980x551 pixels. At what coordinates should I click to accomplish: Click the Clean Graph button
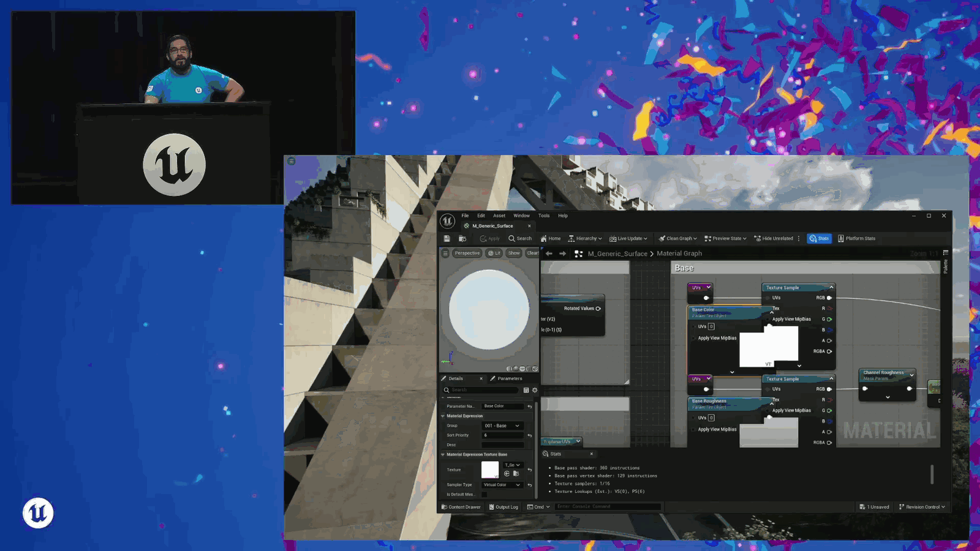(677, 239)
